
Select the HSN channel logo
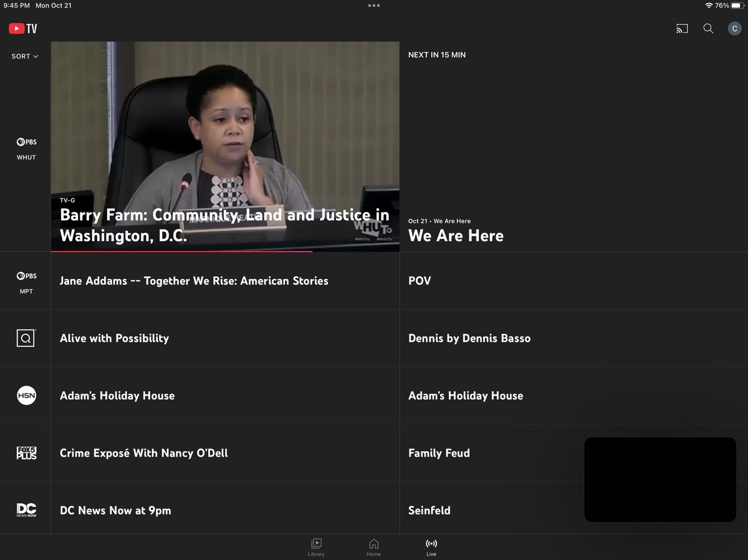26,396
